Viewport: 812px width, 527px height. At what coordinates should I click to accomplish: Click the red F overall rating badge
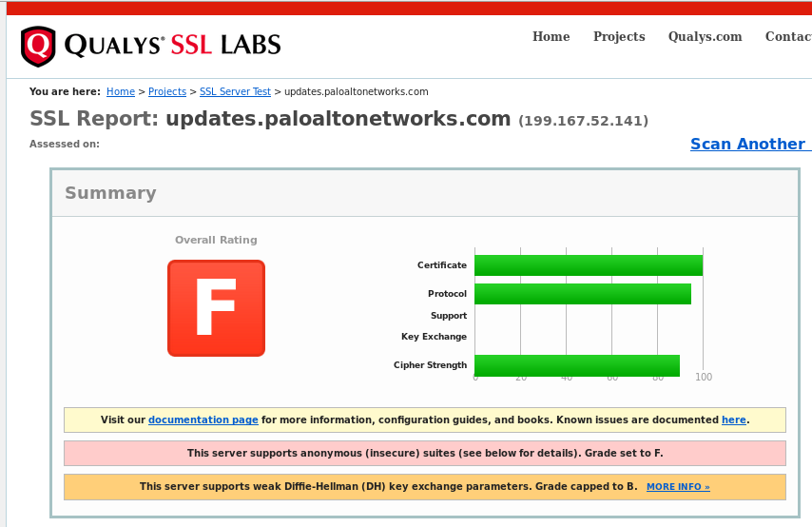pyautogui.click(x=217, y=308)
